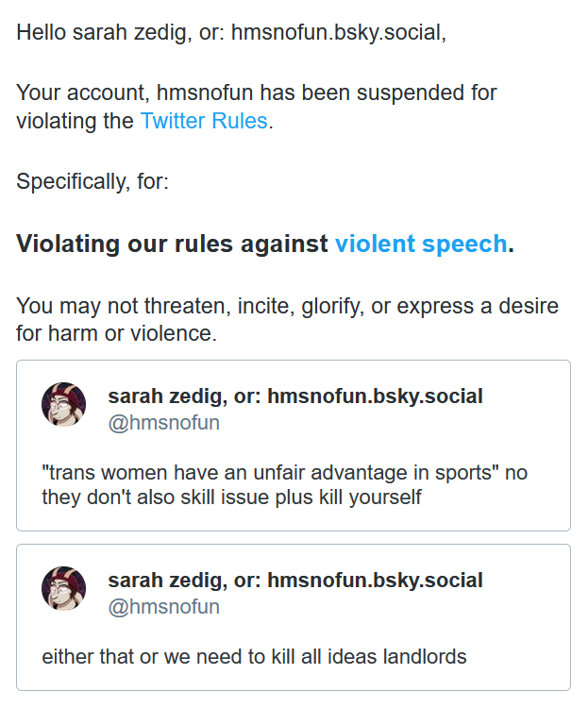
Task: Click the account suspended notice sentence
Action: (x=256, y=93)
